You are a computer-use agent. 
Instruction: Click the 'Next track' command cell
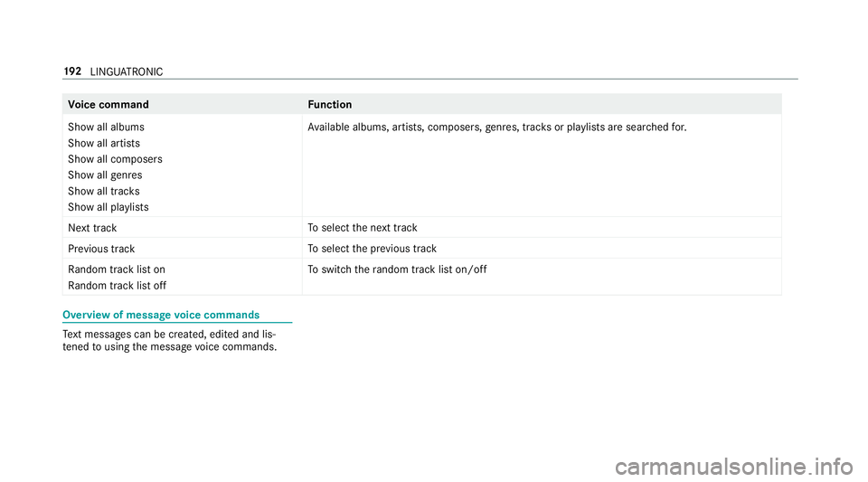(x=92, y=228)
